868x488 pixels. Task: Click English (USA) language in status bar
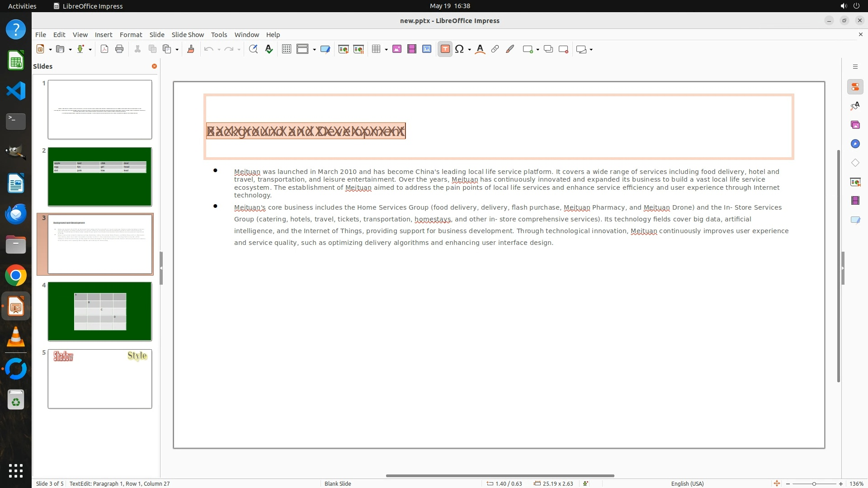click(x=687, y=483)
